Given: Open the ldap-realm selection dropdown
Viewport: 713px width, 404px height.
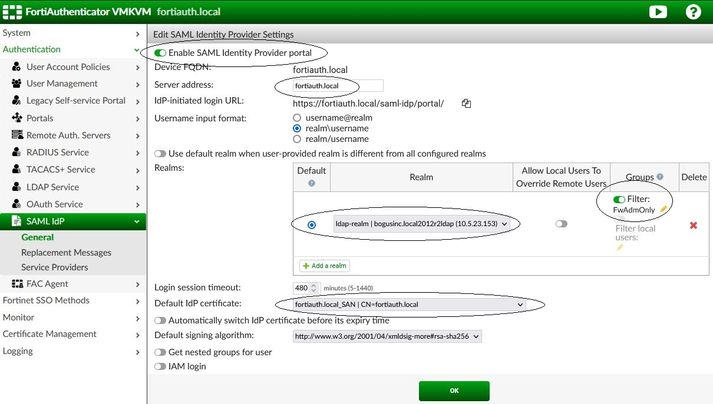Looking at the screenshot, I should [x=421, y=223].
